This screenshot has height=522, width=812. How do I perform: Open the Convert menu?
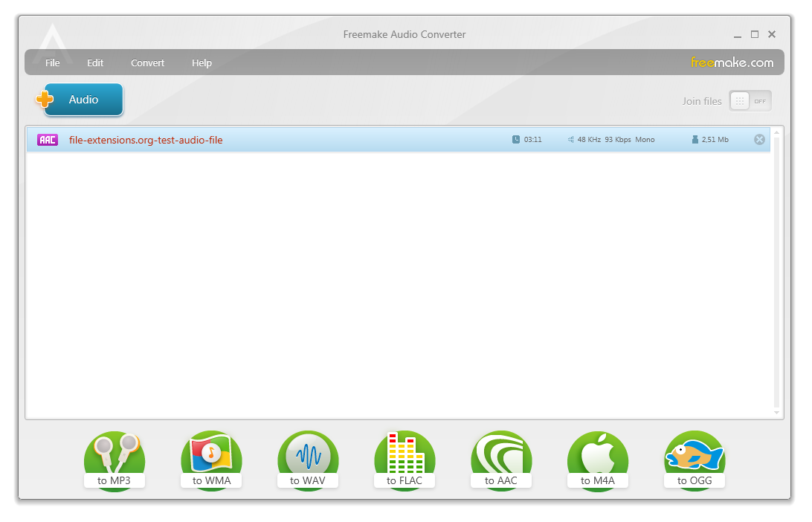[147, 62]
